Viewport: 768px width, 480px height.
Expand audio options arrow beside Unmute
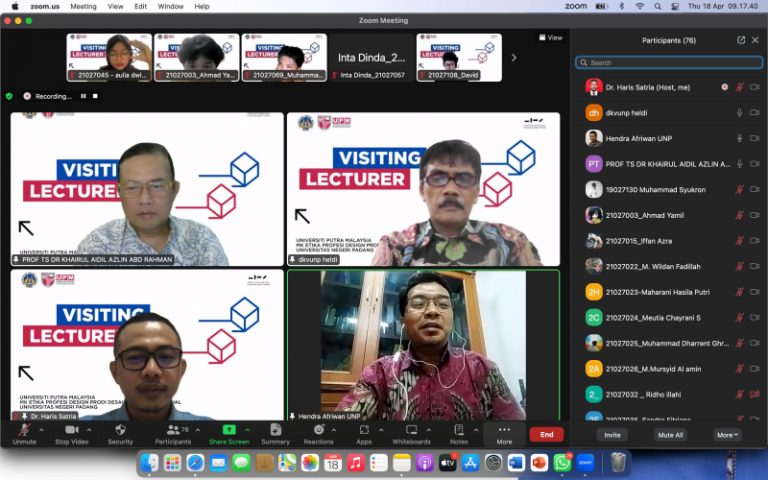coord(41,430)
